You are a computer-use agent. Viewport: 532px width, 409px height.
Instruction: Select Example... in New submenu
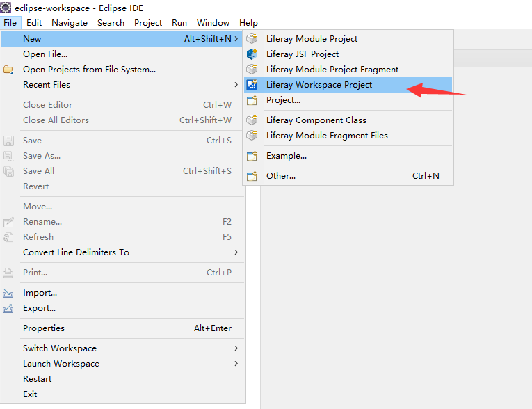[348, 156]
